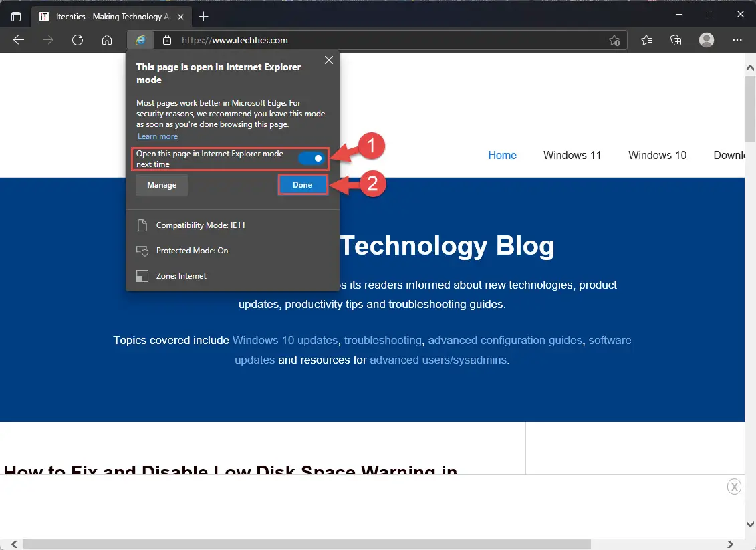Click the Compatibility Mode: IE11 page icon
This screenshot has height=550, width=756.
tap(142, 225)
